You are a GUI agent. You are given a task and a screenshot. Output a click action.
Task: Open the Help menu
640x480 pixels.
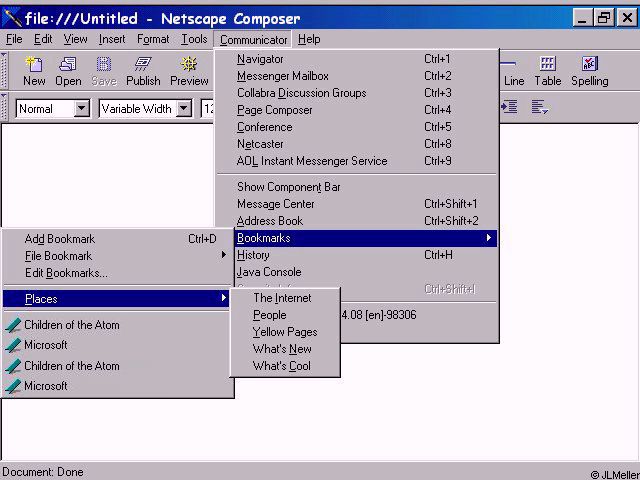point(309,39)
